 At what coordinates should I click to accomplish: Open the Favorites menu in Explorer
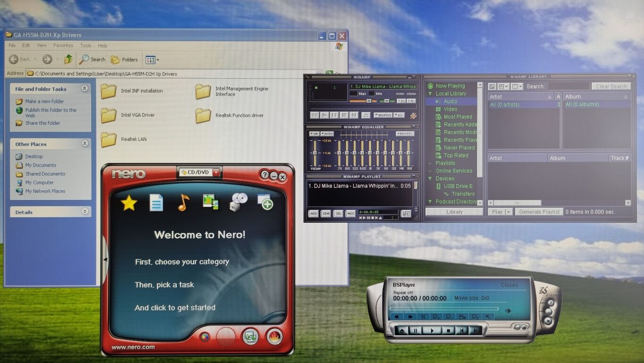point(63,45)
